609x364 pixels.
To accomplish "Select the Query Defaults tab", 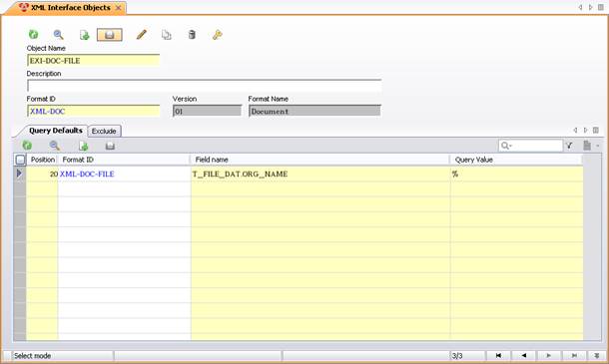I will click(56, 131).
